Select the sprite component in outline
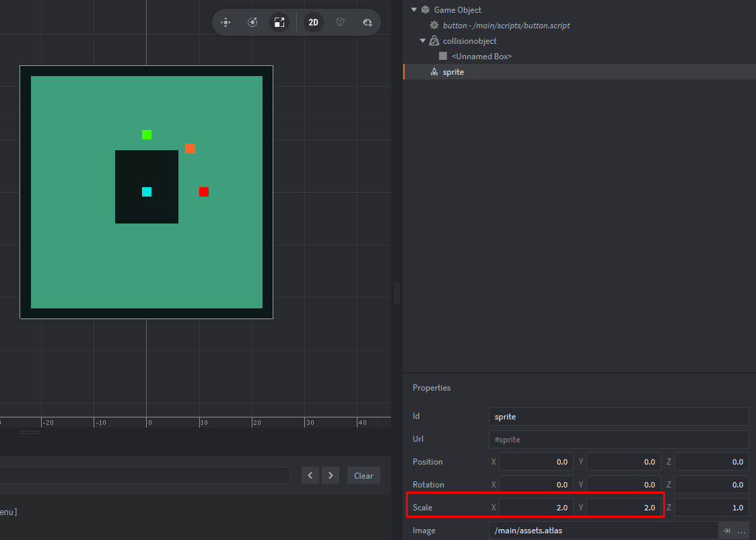 [453, 72]
